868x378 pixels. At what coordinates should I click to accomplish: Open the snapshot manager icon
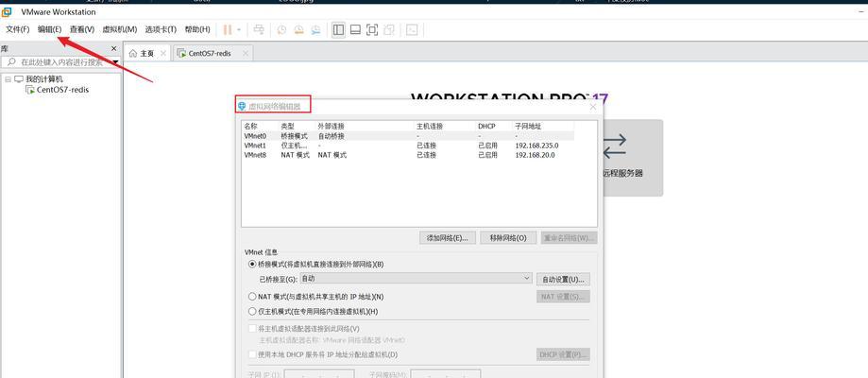tap(315, 30)
